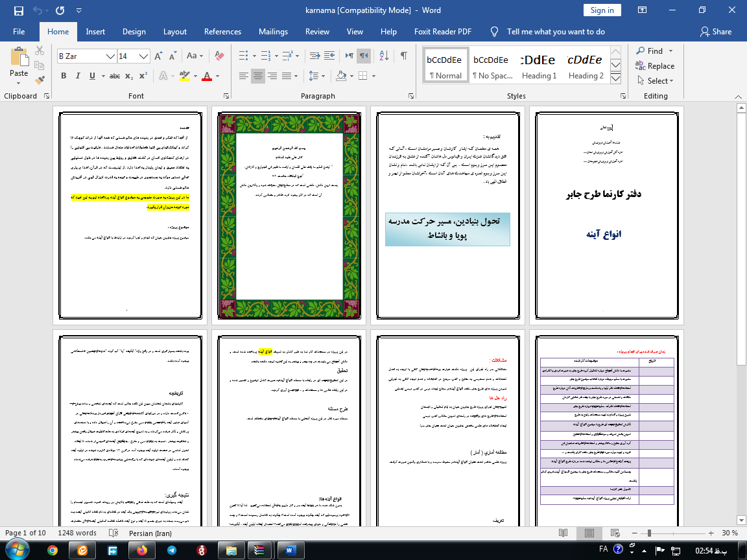Viewport: 747px width, 560px height.
Task: Switch to the Layout tab
Action: click(x=174, y=32)
